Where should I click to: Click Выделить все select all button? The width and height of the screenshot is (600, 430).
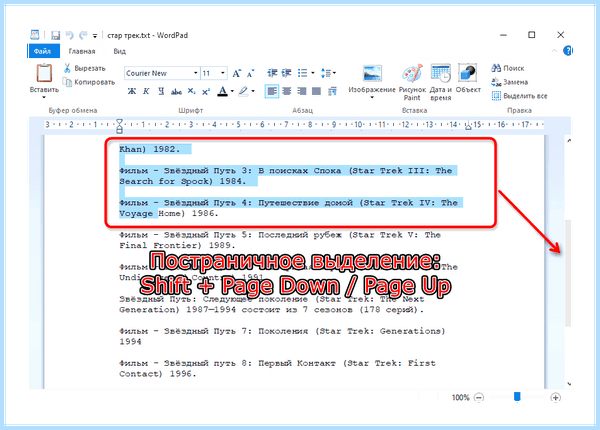coord(519,96)
